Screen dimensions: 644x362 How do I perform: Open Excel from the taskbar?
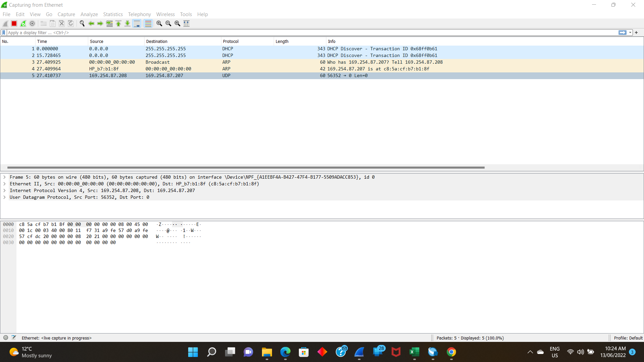(415, 352)
